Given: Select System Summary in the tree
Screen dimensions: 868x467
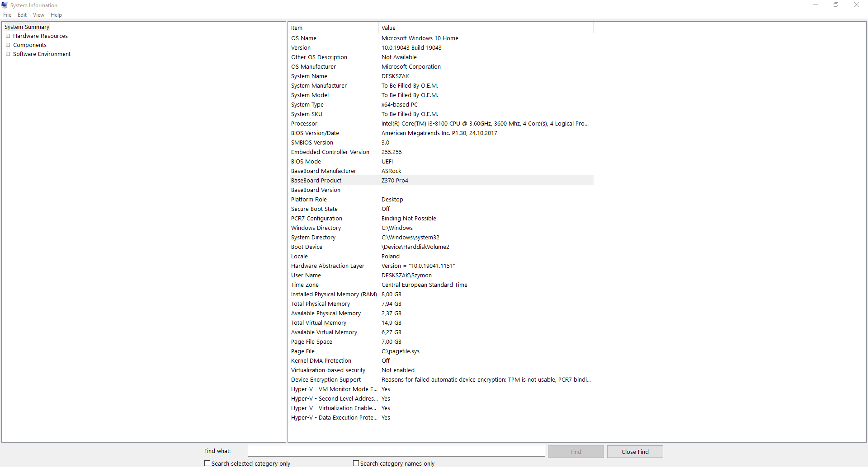Looking at the screenshot, I should click(27, 27).
